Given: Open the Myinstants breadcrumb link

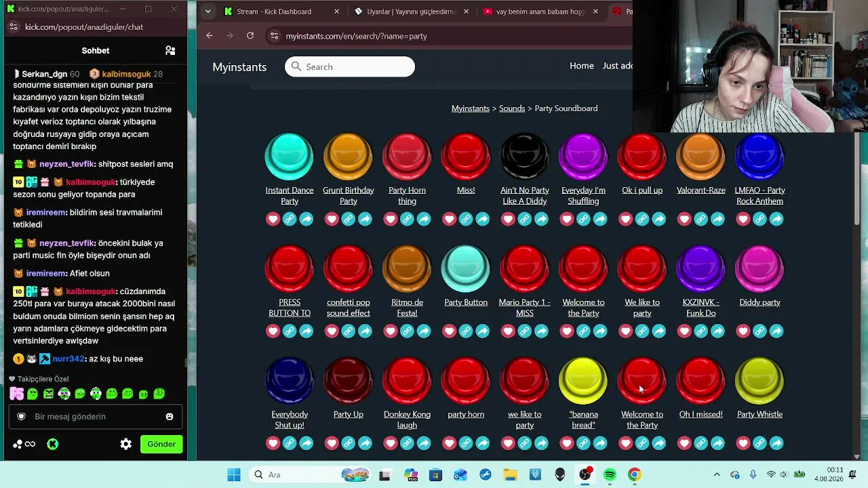Looking at the screenshot, I should click(471, 108).
